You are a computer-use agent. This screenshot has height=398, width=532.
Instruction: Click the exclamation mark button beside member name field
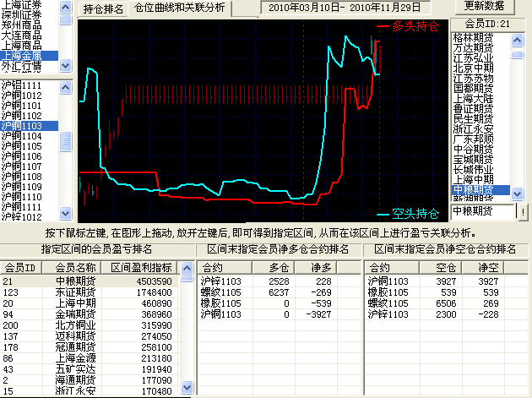click(523, 210)
